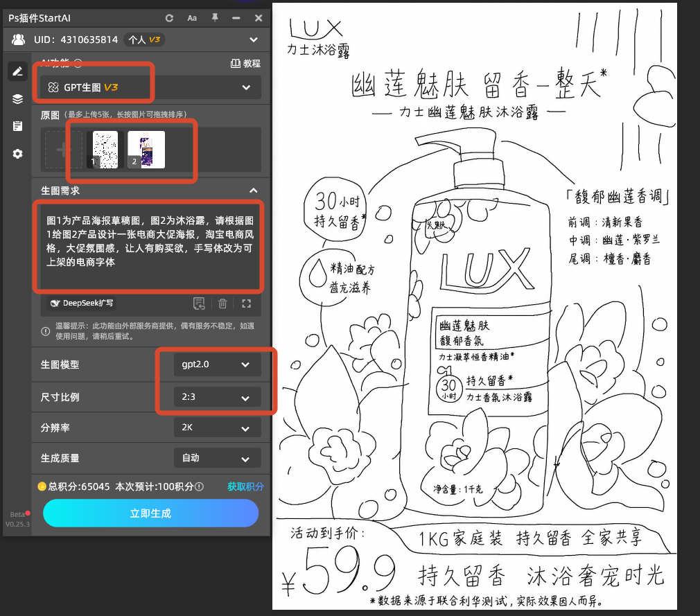700x616 pixels.
Task: Select source image thumbnail 1
Action: coord(105,150)
